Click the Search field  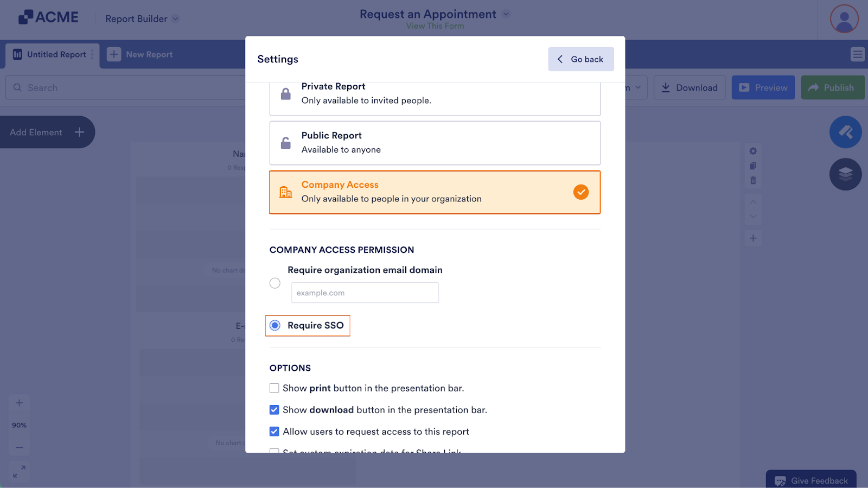coord(125,88)
